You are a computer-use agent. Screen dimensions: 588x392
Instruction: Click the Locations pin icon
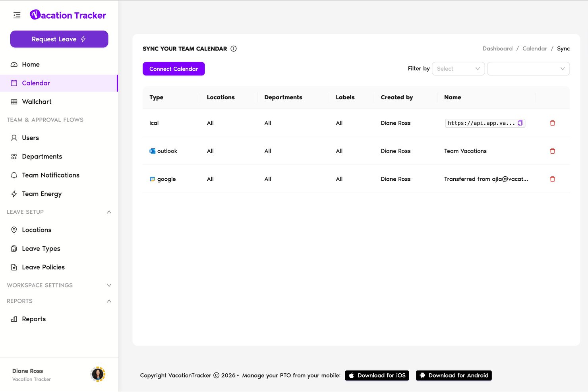click(14, 230)
